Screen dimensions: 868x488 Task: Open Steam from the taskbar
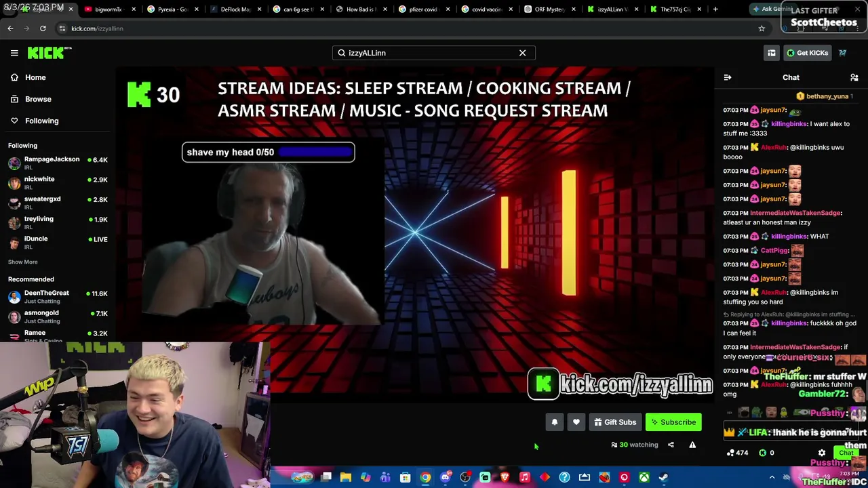664,477
